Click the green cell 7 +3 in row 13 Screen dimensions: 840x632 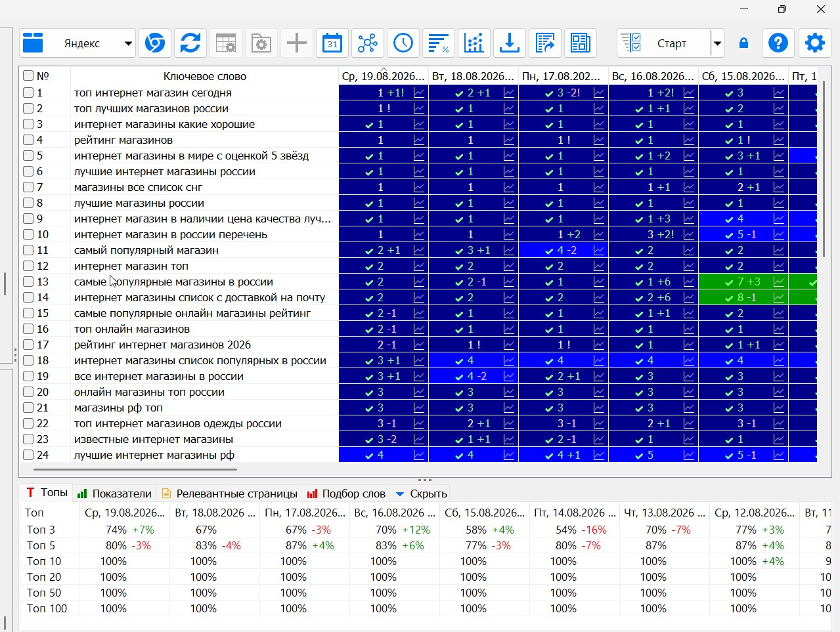[743, 282]
